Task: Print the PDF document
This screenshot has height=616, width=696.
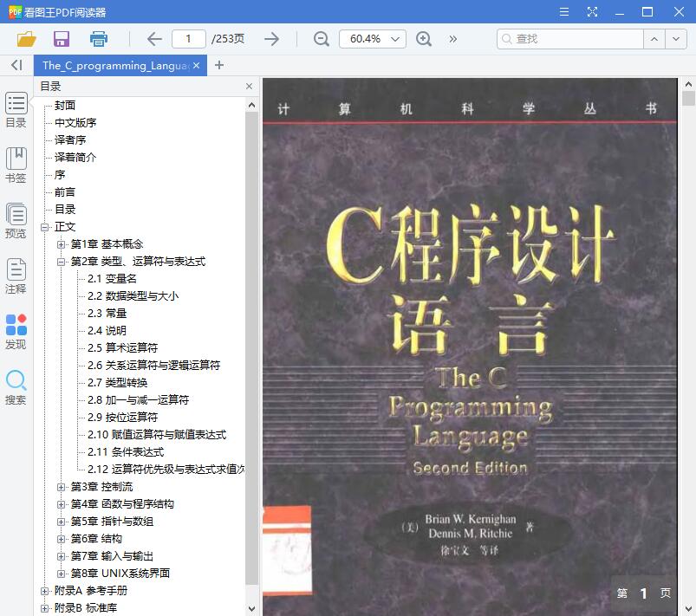Action: coord(98,39)
